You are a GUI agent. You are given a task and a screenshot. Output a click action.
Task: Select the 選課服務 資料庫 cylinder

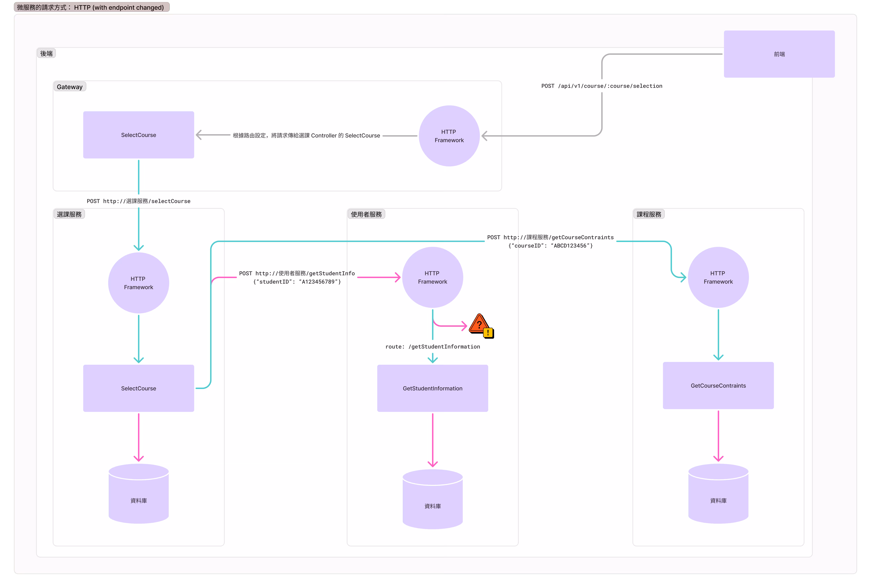click(x=139, y=494)
